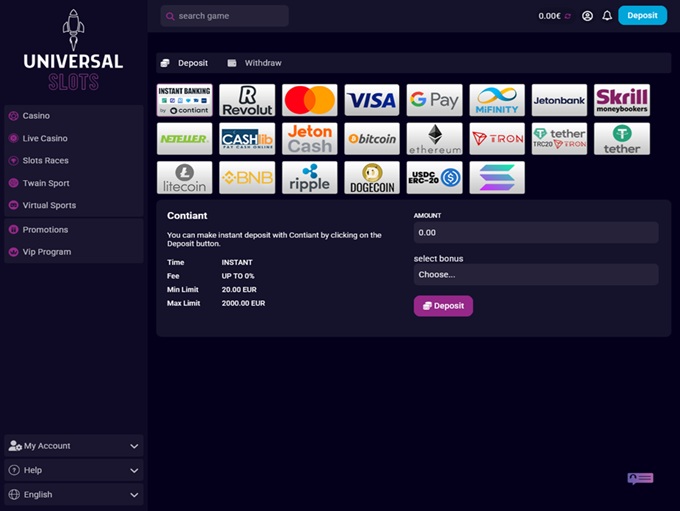Pick the Bitcoin deposit method

tap(372, 139)
